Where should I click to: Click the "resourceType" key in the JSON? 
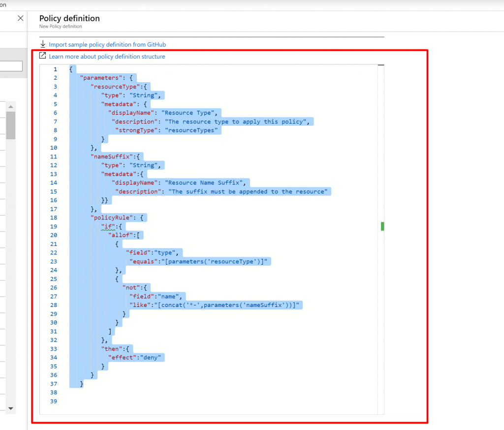113,87
